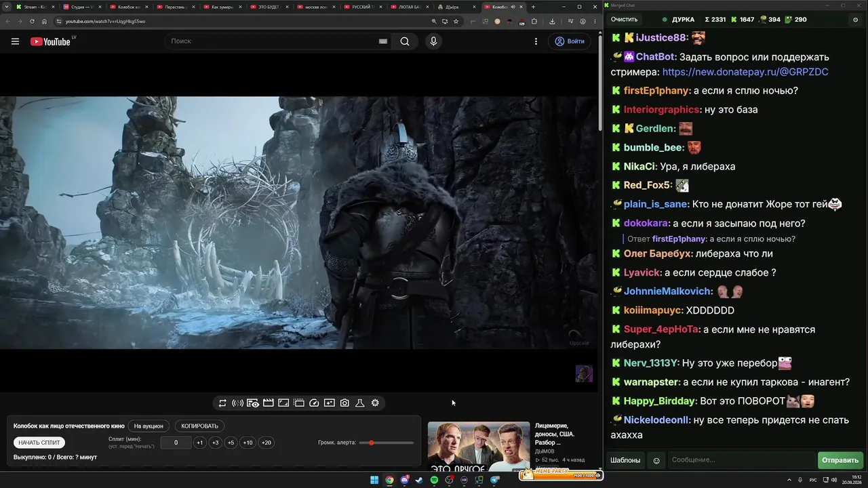
Task: Open the emoji picker in chat
Action: click(x=656, y=460)
